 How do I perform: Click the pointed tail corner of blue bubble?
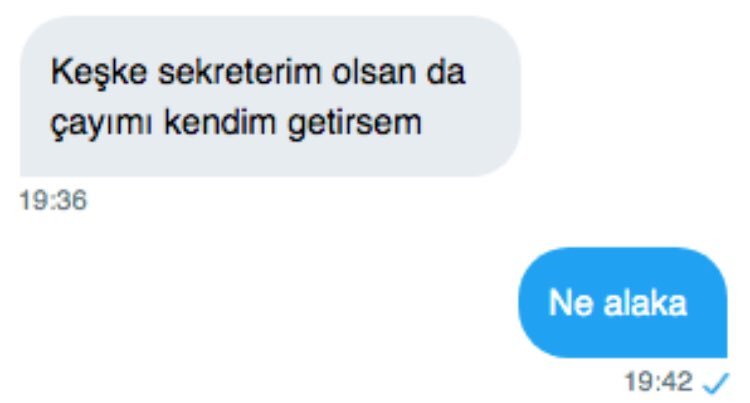(x=721, y=351)
